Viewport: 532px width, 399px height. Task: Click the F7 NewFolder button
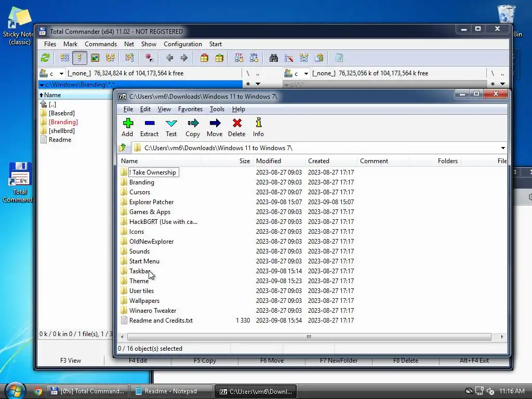[x=339, y=361]
